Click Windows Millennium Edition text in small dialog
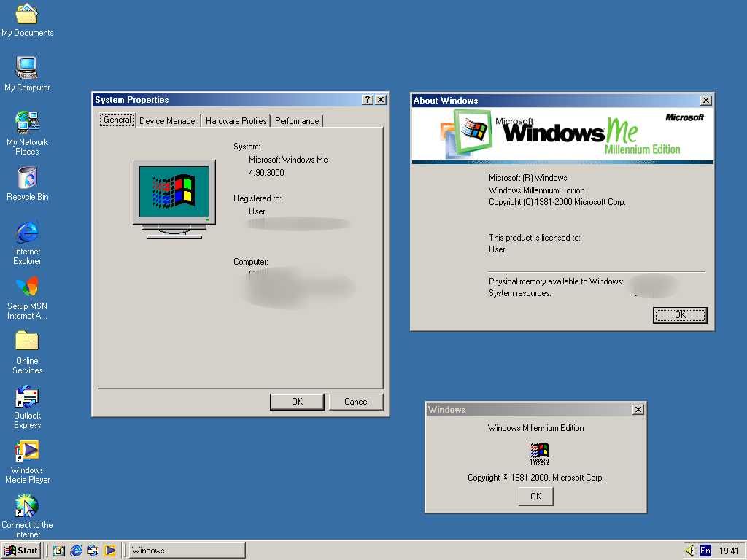747x560 pixels. (x=535, y=428)
